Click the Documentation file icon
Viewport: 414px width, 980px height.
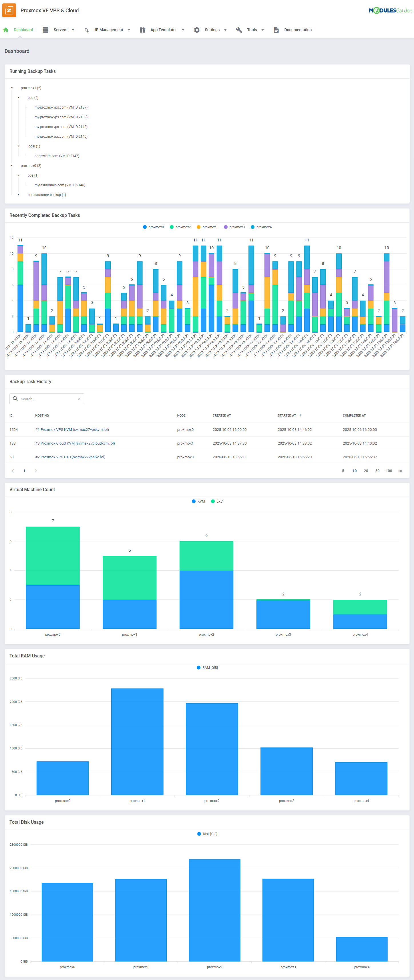(x=276, y=30)
